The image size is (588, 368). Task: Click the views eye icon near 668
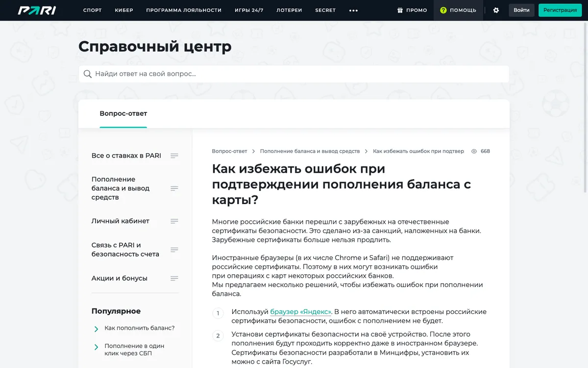[x=474, y=151]
